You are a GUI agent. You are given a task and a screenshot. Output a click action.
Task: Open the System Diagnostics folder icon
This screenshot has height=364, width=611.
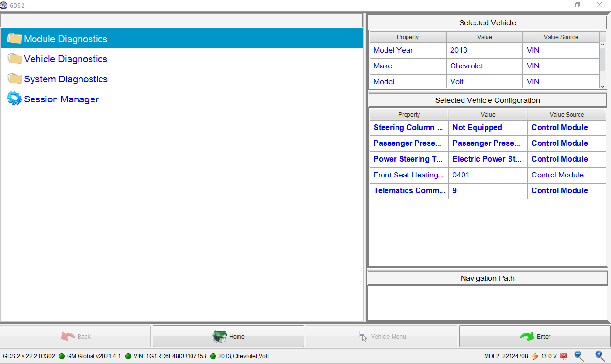point(14,79)
